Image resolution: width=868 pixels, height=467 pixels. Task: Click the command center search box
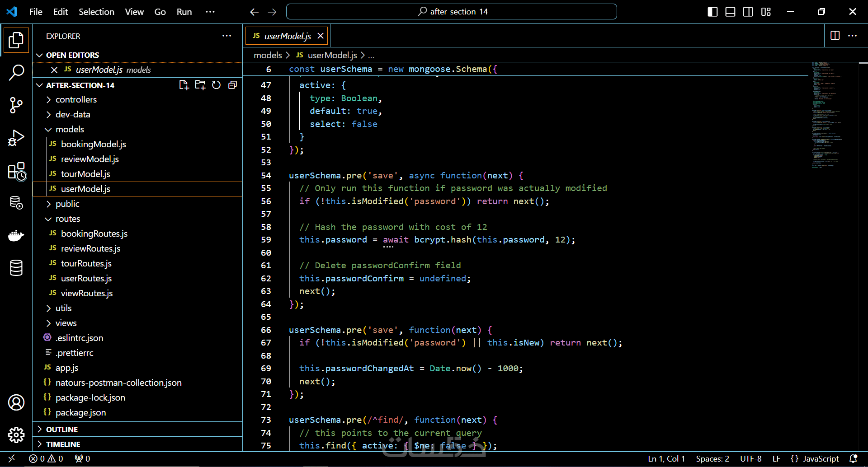pyautogui.click(x=451, y=12)
